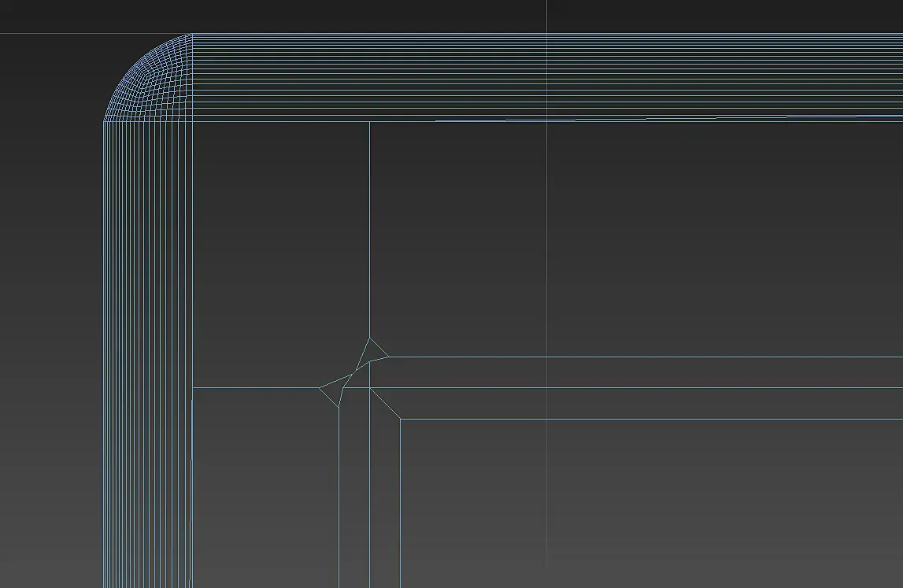Select the horizontal edge left of the twisted geometry
Screen dimensions: 903x588
point(257,387)
